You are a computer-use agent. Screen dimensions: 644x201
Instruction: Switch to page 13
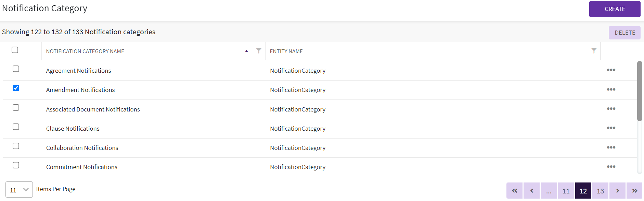pos(600,191)
